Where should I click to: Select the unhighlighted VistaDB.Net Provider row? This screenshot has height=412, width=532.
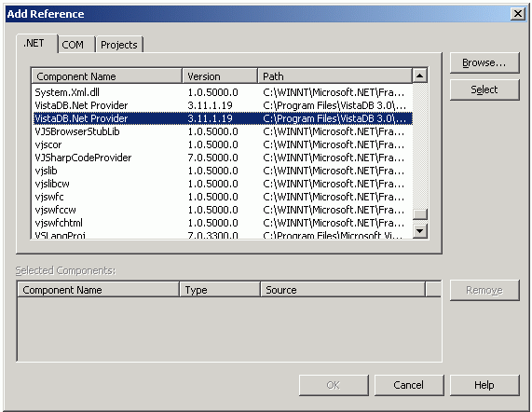[223, 105]
